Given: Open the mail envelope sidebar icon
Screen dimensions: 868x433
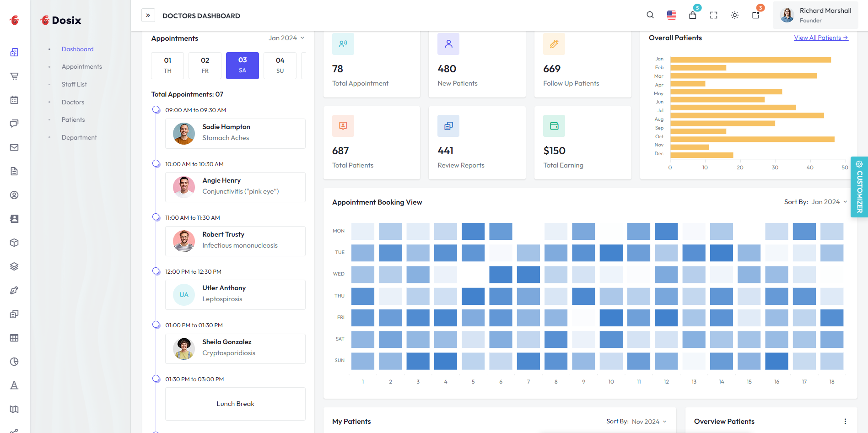Looking at the screenshot, I should 14,147.
